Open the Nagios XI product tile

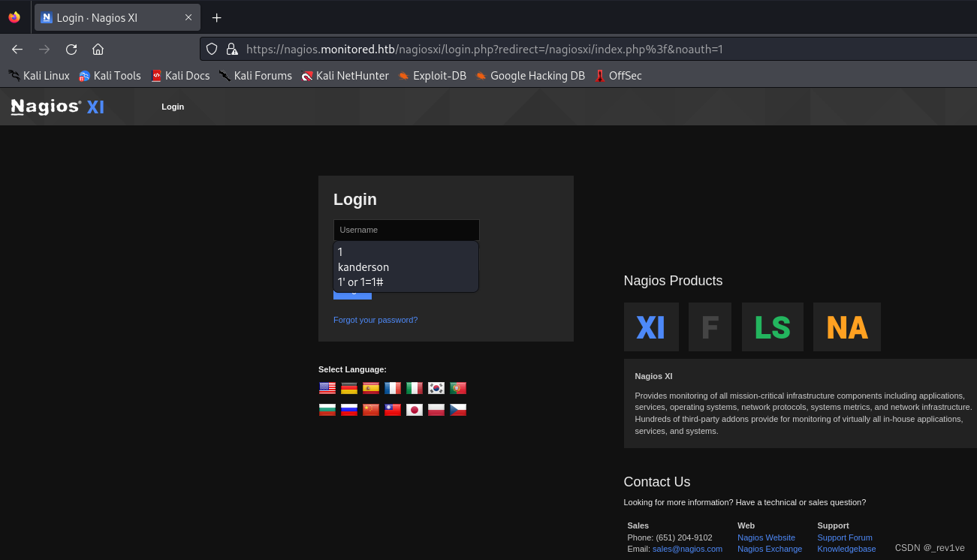[x=651, y=327]
